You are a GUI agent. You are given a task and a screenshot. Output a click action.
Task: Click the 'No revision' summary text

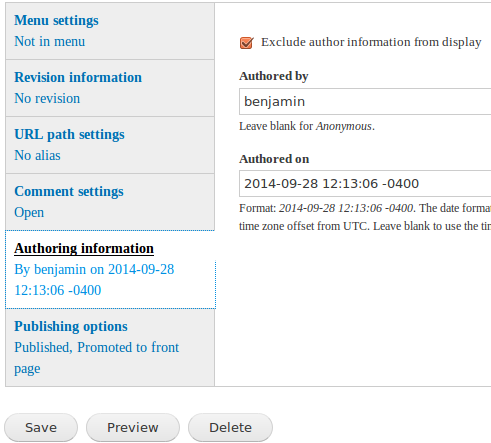[47, 99]
